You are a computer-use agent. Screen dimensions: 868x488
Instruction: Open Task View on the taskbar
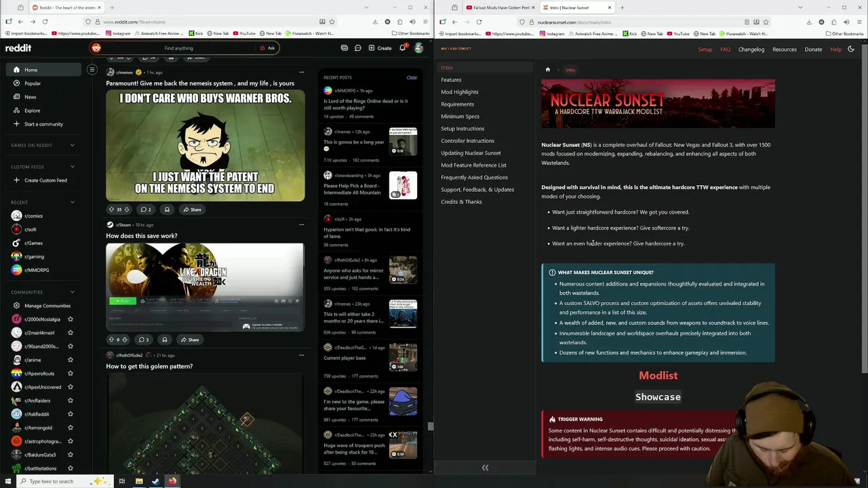click(x=122, y=481)
